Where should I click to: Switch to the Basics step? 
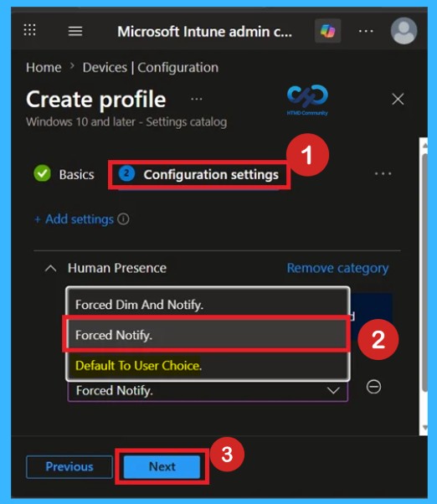click(x=64, y=174)
